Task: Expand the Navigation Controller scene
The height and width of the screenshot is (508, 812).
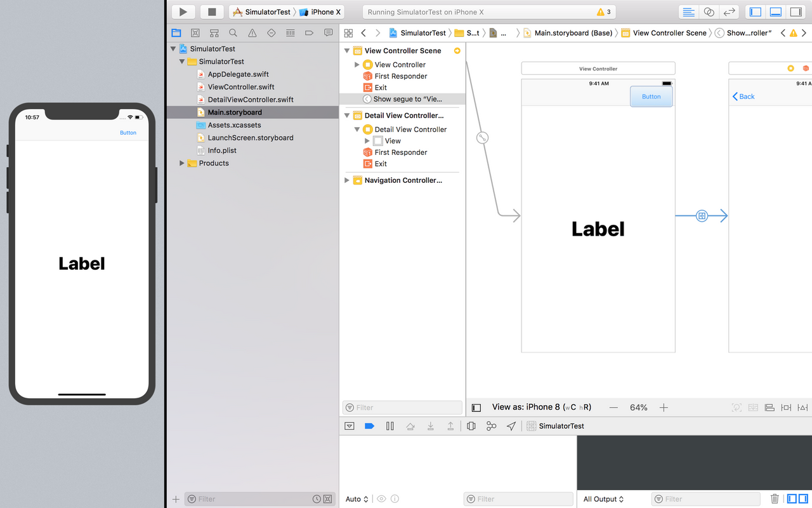Action: [x=347, y=180]
